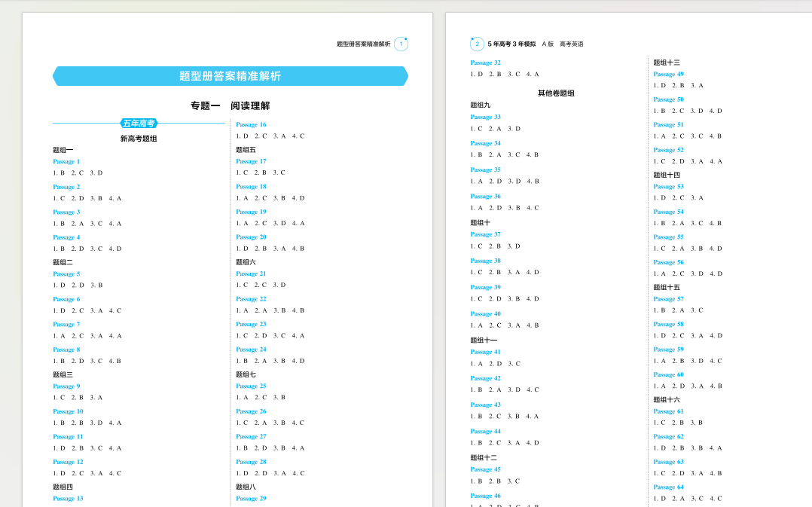812x507 pixels.
Task: Click the 题组三 heading
Action: (63, 374)
